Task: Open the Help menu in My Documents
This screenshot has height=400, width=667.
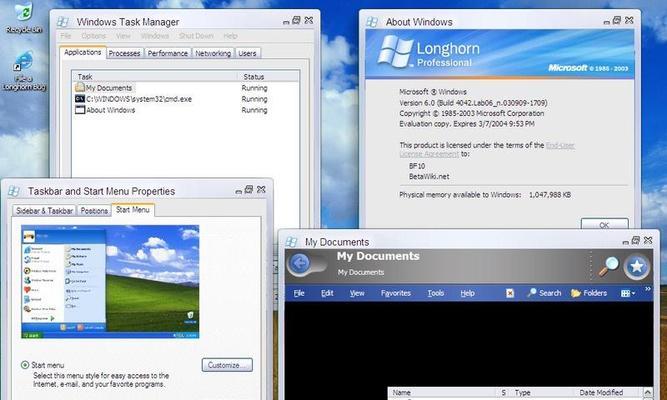Action: [467, 293]
